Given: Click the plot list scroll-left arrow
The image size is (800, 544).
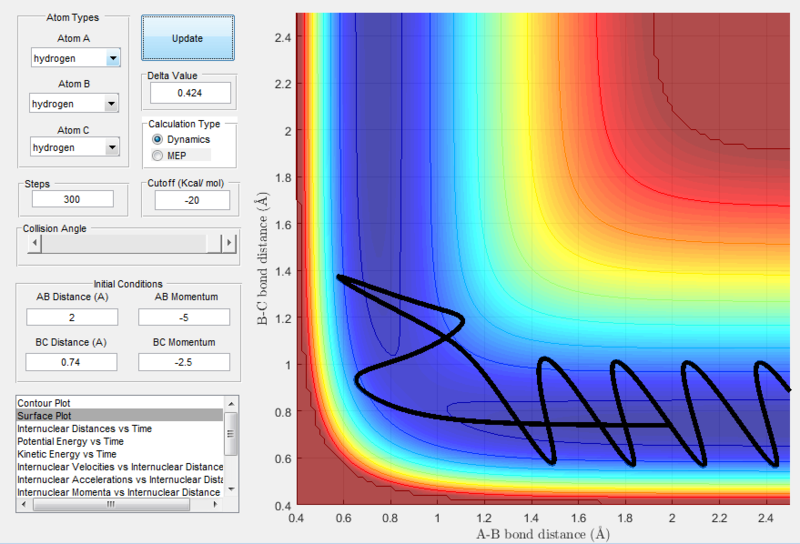Looking at the screenshot, I should [23, 504].
